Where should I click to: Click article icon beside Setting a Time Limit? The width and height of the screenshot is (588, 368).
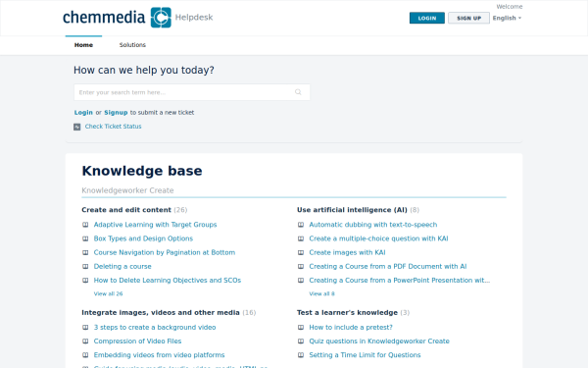(301, 355)
